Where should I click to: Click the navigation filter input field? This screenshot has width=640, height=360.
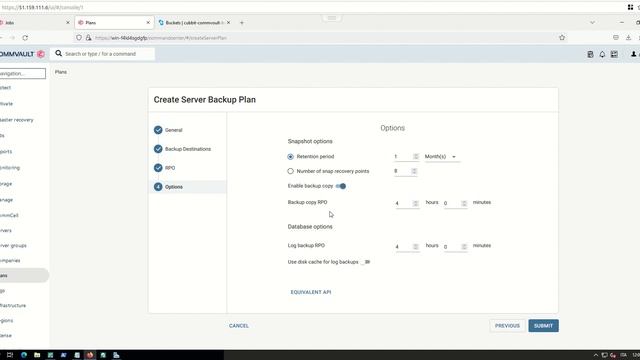tap(22, 73)
